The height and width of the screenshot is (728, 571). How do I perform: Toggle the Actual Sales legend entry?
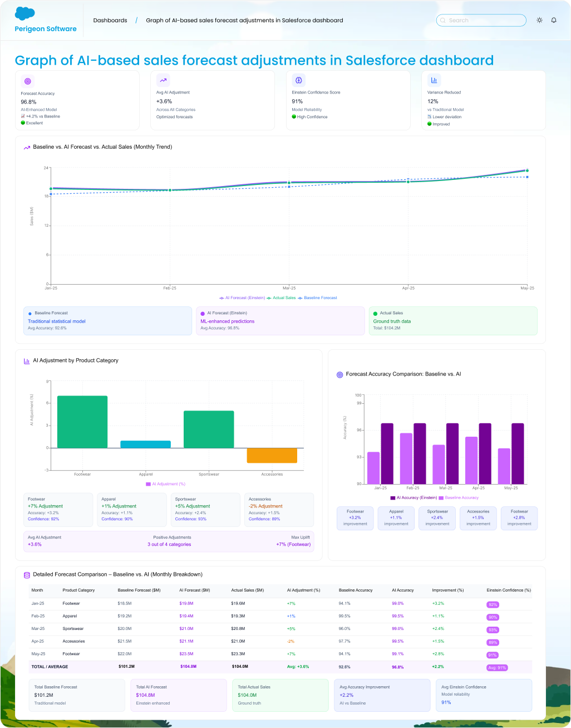(282, 298)
